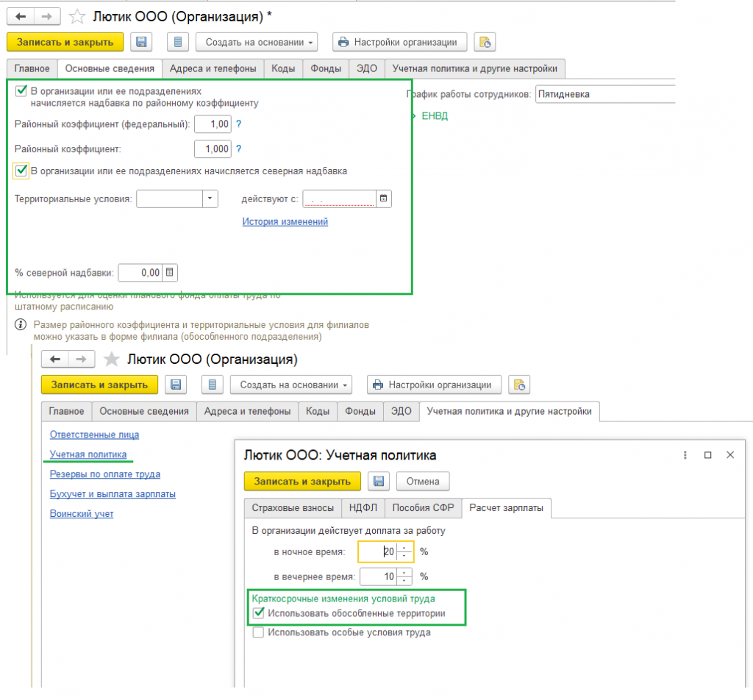753x700 pixels.
Task: Open Страховые взносы tab in dialog
Action: [293, 508]
